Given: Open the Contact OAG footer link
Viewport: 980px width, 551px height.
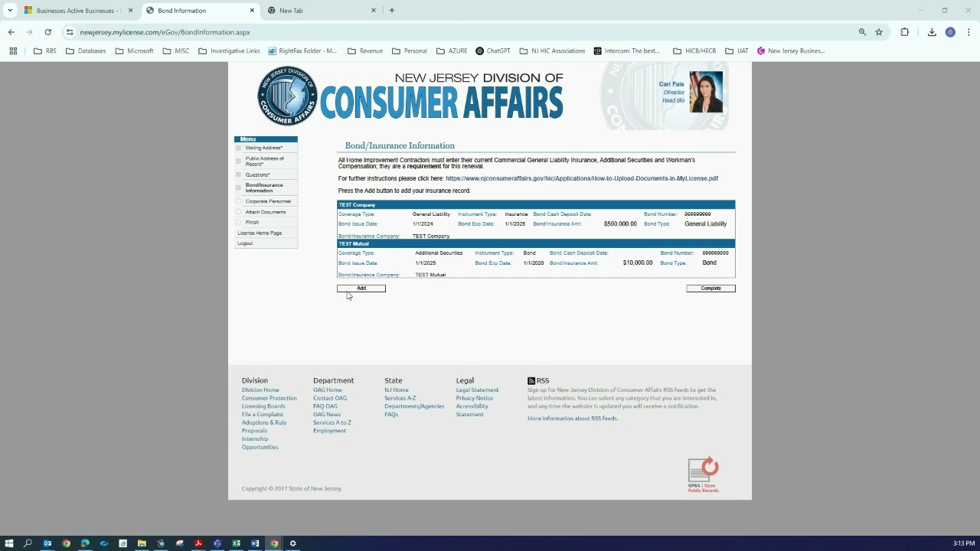Looking at the screenshot, I should point(330,398).
